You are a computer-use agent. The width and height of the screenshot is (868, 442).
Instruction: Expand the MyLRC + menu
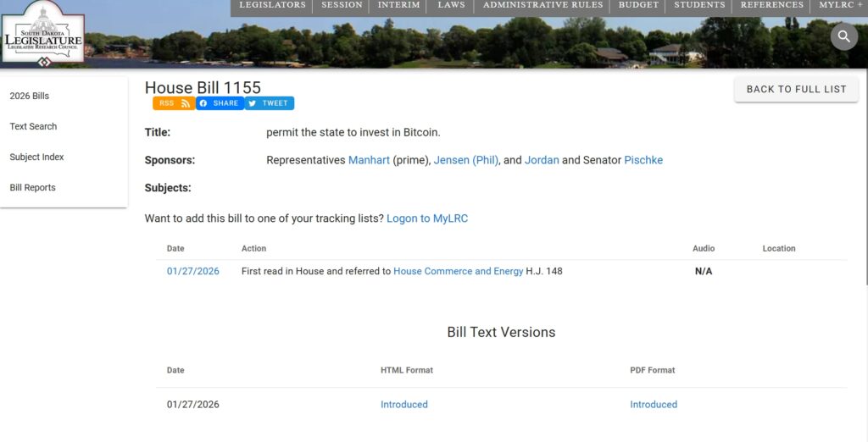pos(840,6)
